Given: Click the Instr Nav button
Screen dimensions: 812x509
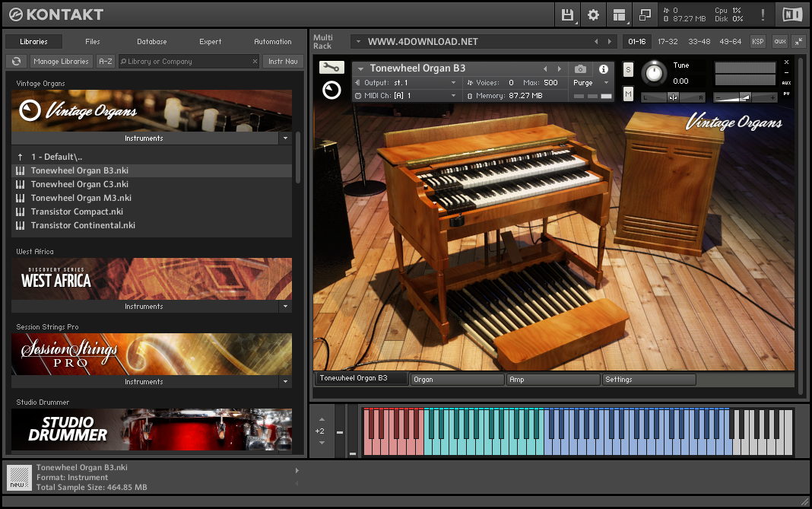Looking at the screenshot, I should pyautogui.click(x=283, y=62).
